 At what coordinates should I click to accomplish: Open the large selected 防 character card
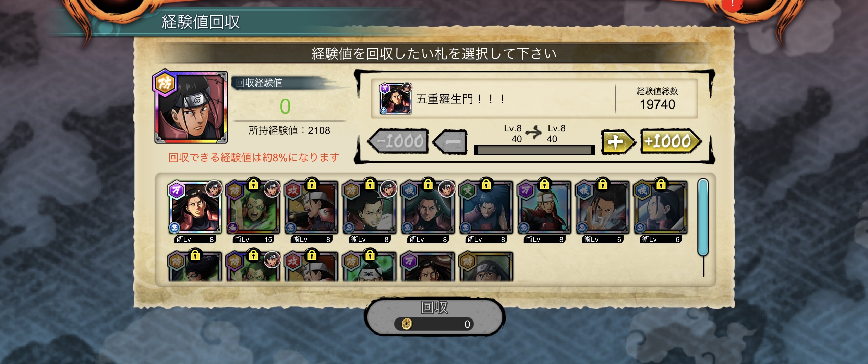190,106
